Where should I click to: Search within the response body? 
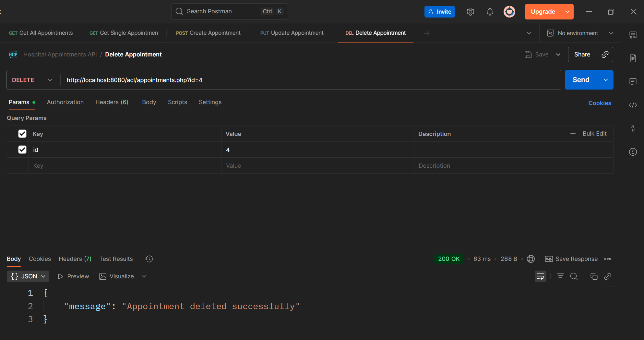pos(574,276)
